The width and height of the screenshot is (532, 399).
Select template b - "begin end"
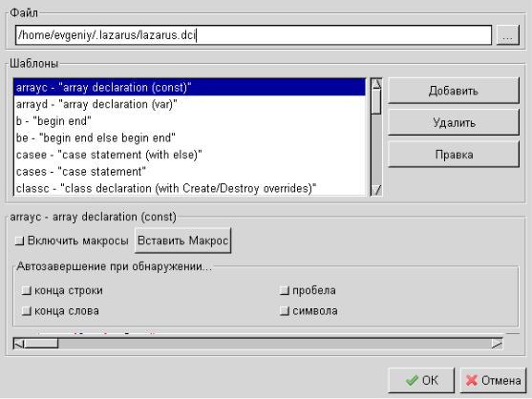point(189,121)
